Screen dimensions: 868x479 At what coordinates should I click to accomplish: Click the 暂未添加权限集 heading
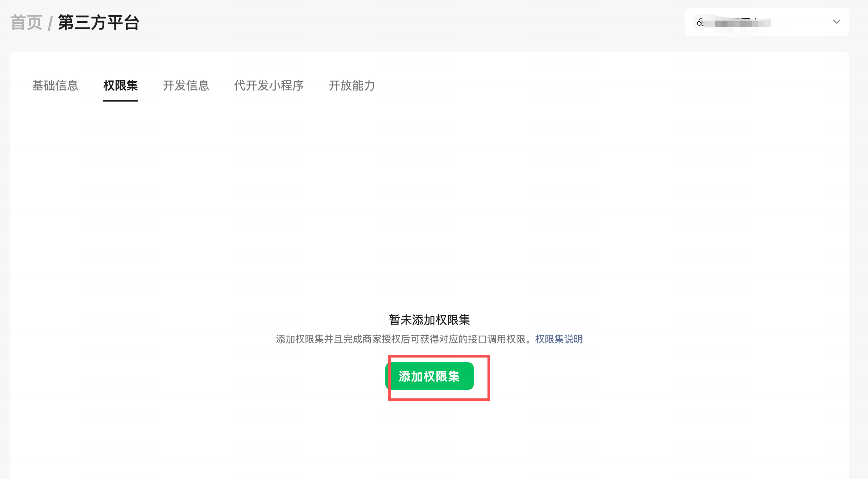tap(429, 320)
